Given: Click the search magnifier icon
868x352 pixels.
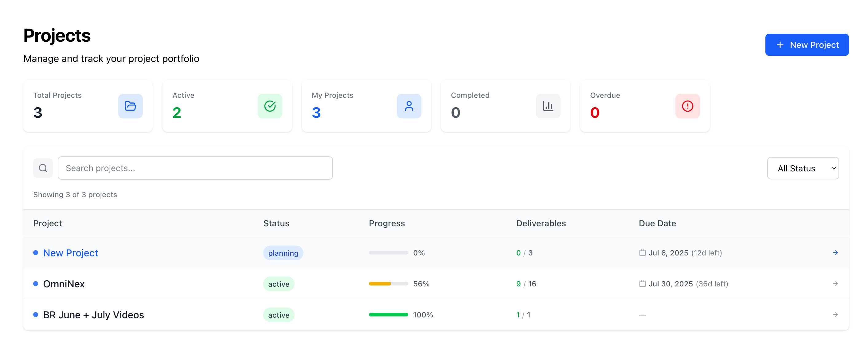Looking at the screenshot, I should [x=43, y=168].
